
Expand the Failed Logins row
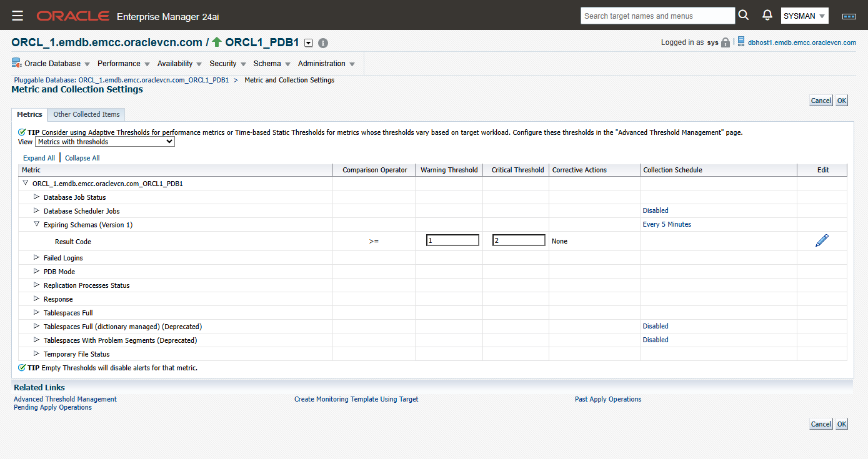(x=37, y=257)
